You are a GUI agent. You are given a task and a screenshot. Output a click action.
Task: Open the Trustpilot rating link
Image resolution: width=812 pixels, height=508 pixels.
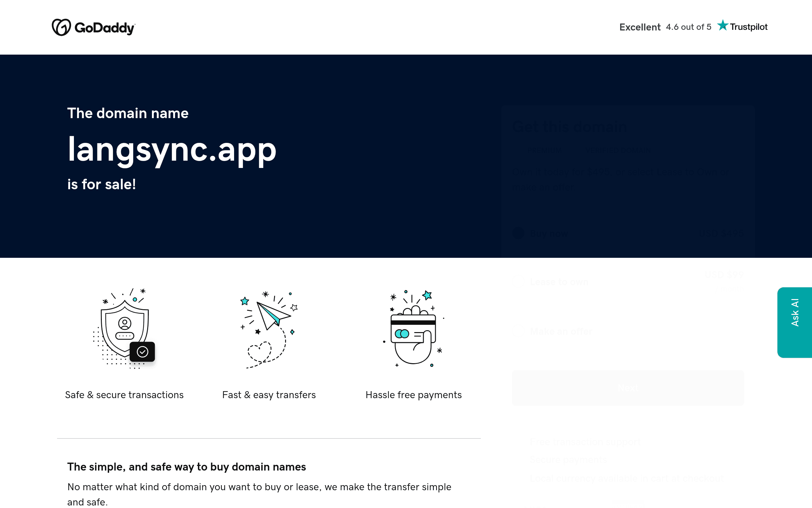(693, 27)
